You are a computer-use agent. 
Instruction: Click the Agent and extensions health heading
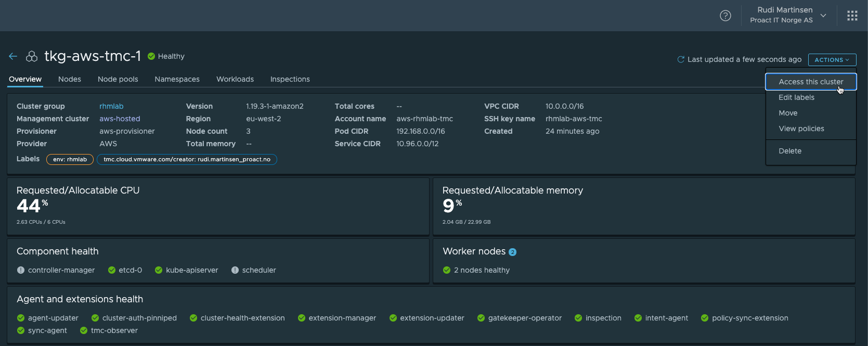tap(80, 299)
